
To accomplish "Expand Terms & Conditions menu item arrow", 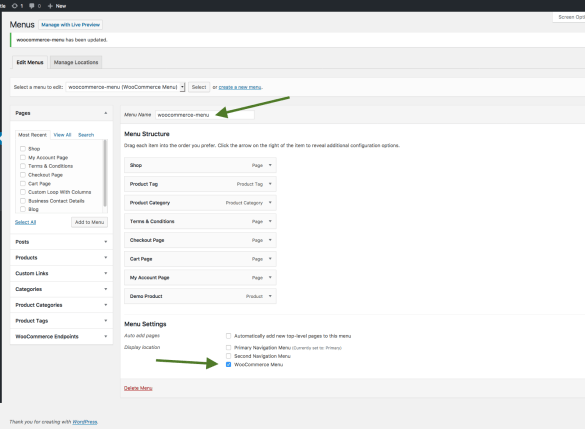I will (x=270, y=221).
